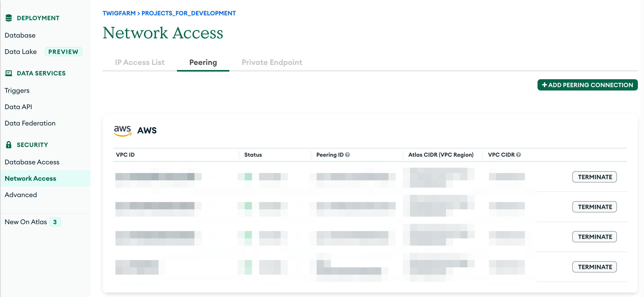Click the Data Services monitor icon

9,73
